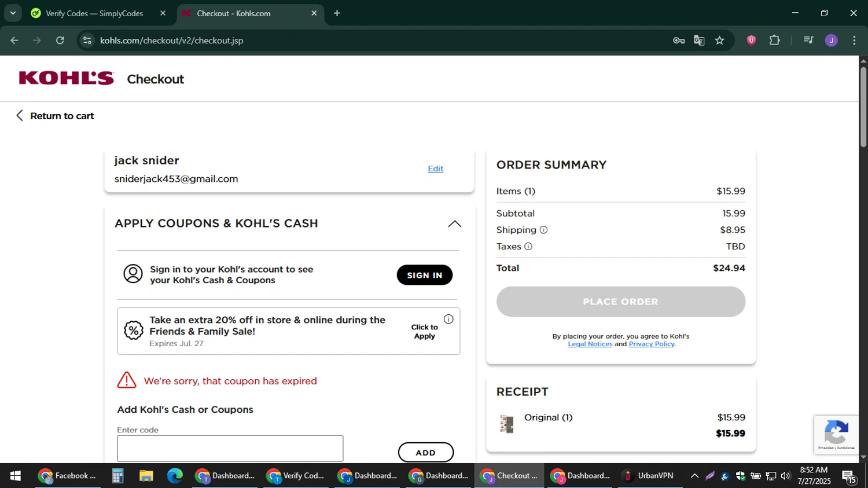Click the sniderjack453@gmail.com email text
Image resolution: width=868 pixels, height=488 pixels.
(176, 179)
